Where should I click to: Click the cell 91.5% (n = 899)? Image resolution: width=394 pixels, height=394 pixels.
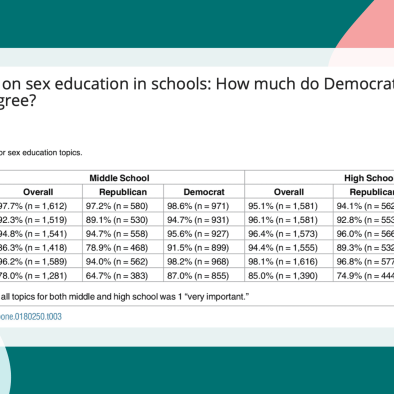pyautogui.click(x=198, y=248)
